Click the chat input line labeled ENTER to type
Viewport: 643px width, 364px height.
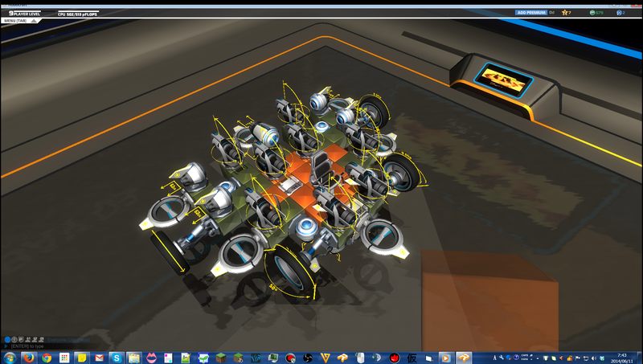[x=27, y=346]
